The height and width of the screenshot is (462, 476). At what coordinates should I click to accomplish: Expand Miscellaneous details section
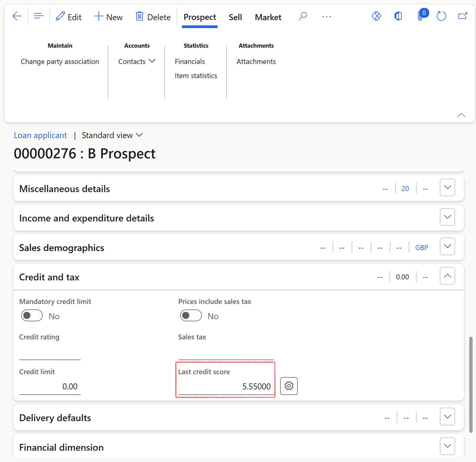coord(447,188)
